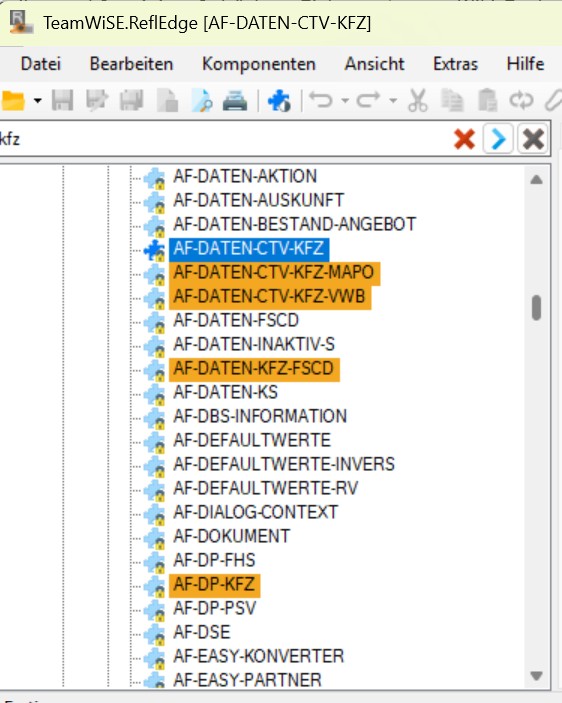The height and width of the screenshot is (703, 562).
Task: Select highlighted AF-DATEN-CTV-KFZ-MAPO tree entry
Action: click(274, 273)
